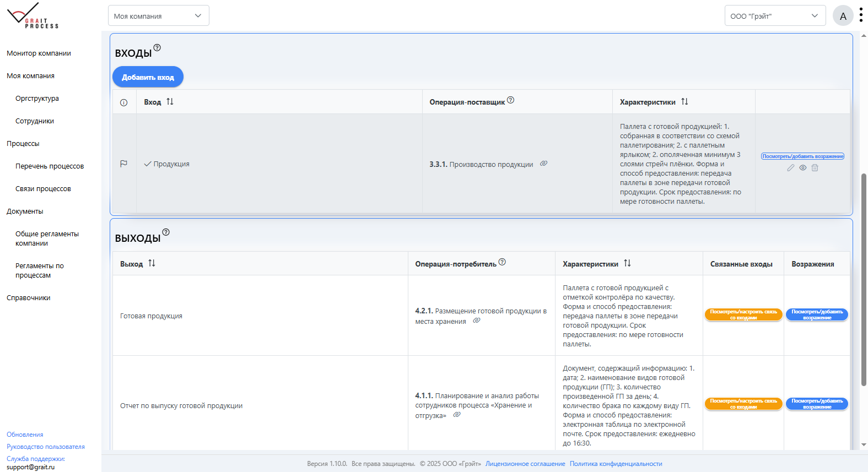Screen dimensions: 868x472
Task: Open the ООО "Грэйт" company dropdown
Action: (775, 15)
